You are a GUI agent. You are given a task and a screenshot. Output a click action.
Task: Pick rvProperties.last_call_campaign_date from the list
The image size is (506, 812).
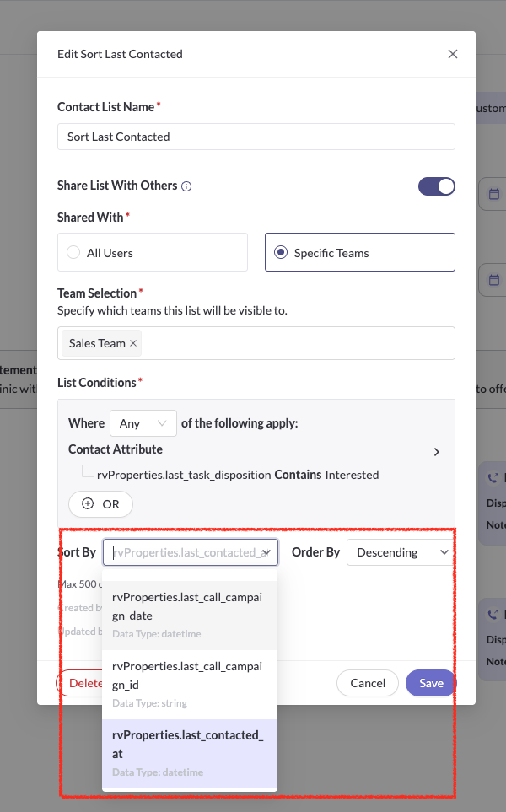(189, 605)
